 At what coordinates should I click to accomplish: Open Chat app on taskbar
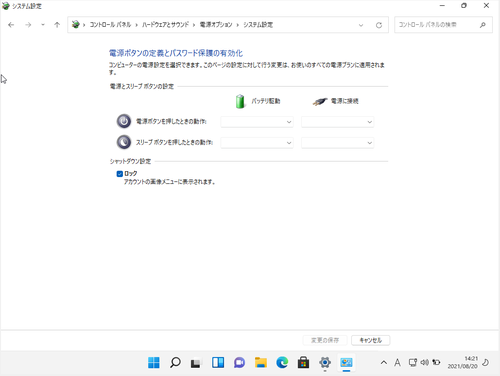click(x=239, y=362)
